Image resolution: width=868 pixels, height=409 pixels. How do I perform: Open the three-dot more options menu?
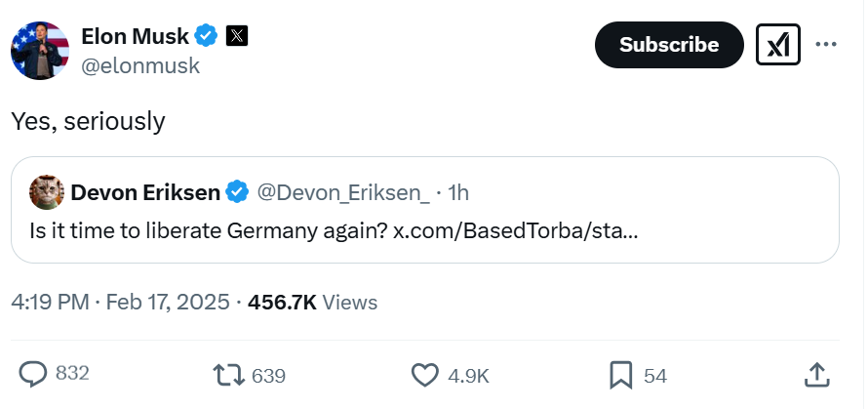826,45
